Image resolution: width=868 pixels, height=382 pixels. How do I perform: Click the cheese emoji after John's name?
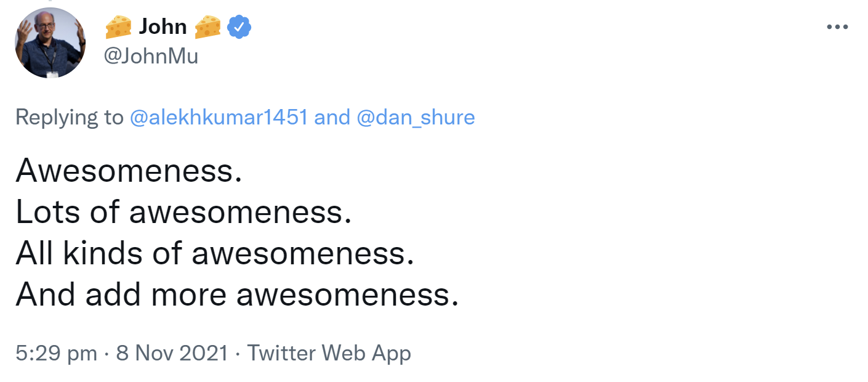point(209,25)
